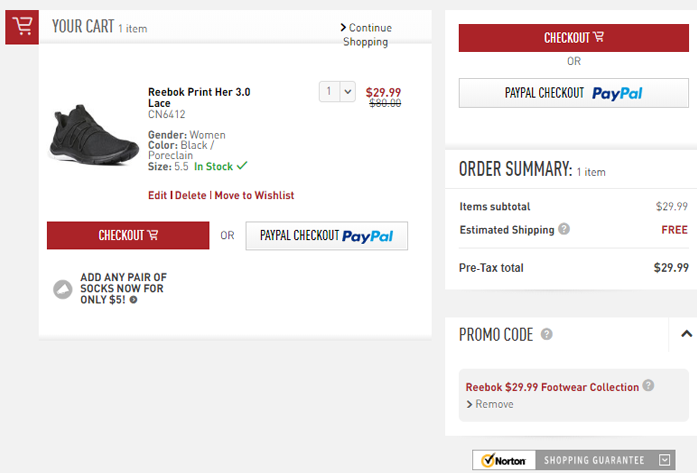
Task: Open the quantity dropdown
Action: click(x=337, y=91)
